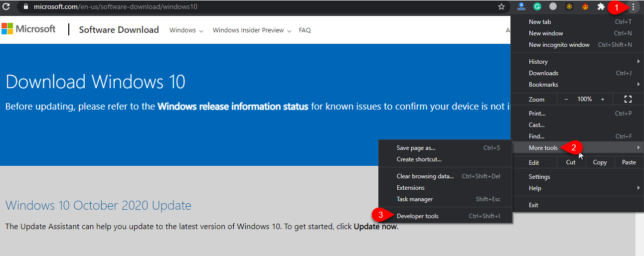Click the grey globe extension icon
Screen dimensions: 644x256
(553, 7)
